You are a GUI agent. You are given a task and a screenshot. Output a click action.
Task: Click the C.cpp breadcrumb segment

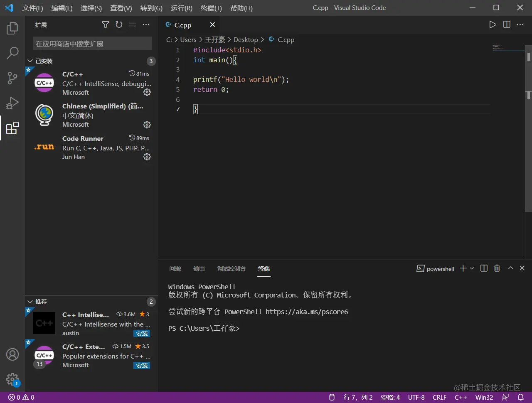point(282,39)
